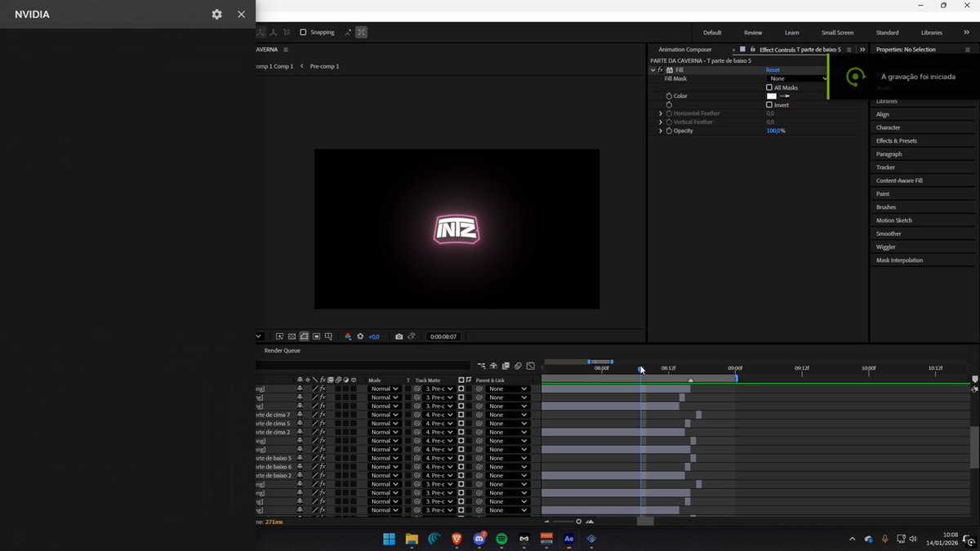Launch After Effects from the taskbar

(569, 539)
